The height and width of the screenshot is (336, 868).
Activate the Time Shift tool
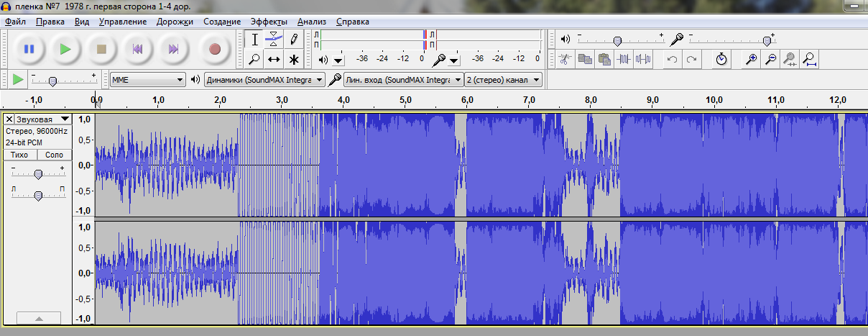point(274,59)
